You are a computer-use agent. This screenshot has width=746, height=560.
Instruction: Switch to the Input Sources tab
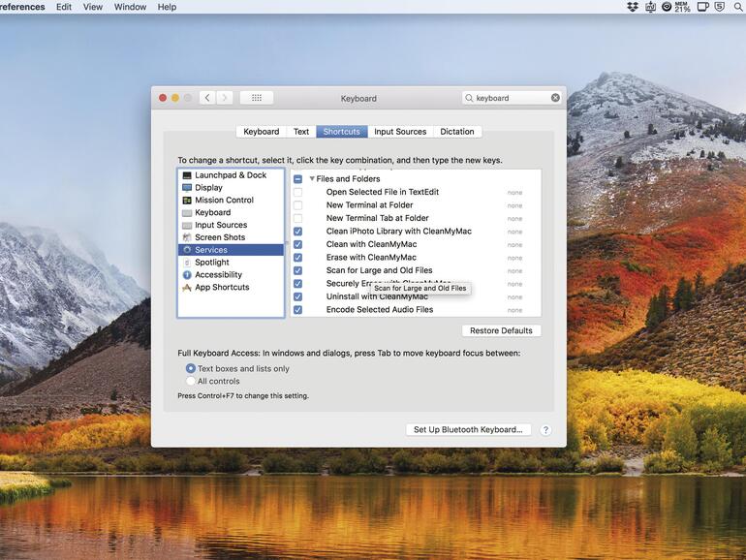400,132
